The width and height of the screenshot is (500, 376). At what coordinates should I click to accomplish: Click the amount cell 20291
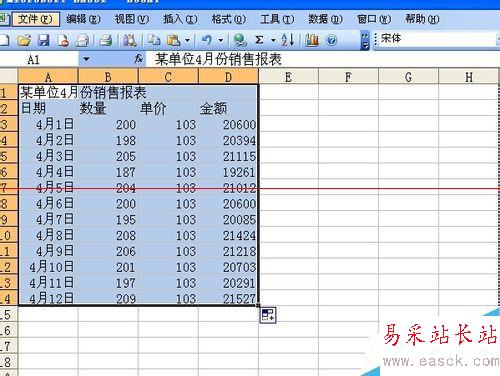pyautogui.click(x=228, y=283)
